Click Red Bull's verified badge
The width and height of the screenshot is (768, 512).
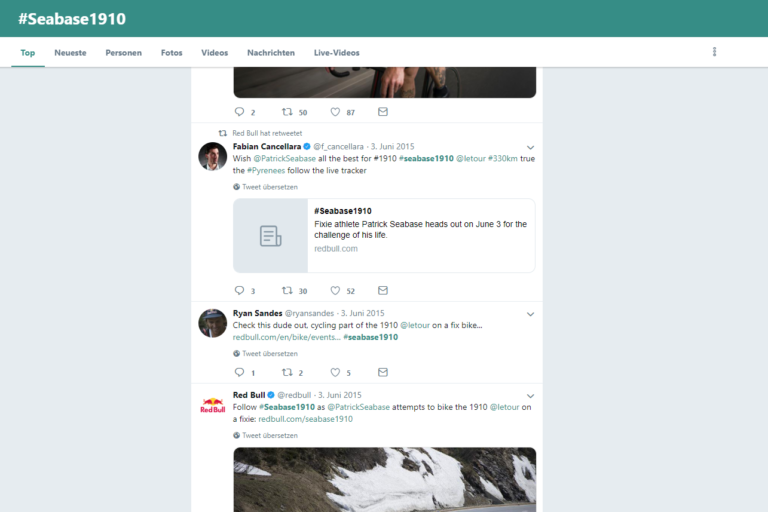pyautogui.click(x=271, y=395)
